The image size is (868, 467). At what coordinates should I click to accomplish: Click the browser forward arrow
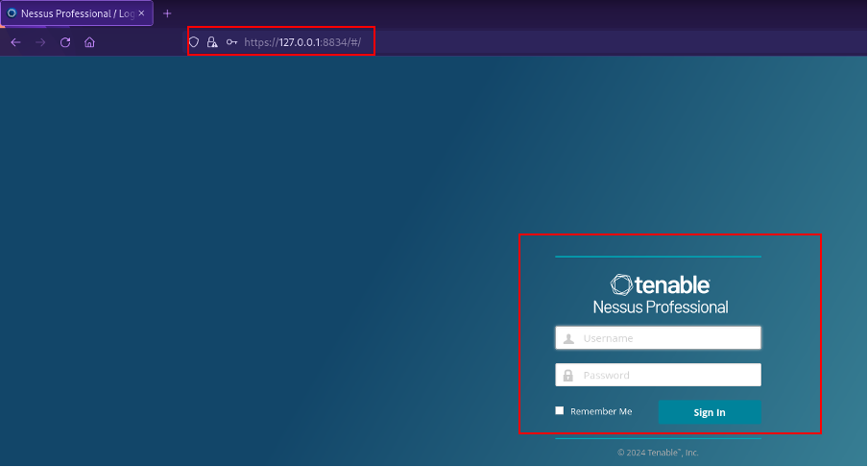[40, 42]
